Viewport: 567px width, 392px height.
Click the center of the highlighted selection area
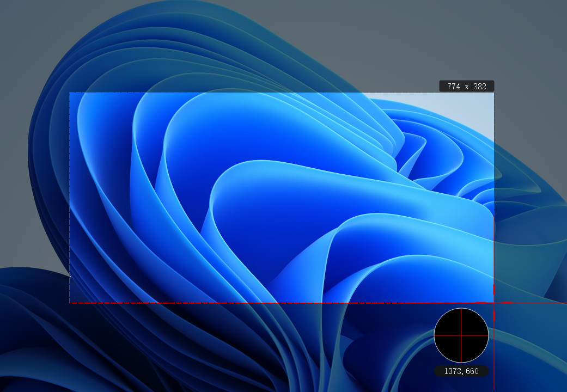pos(282,198)
